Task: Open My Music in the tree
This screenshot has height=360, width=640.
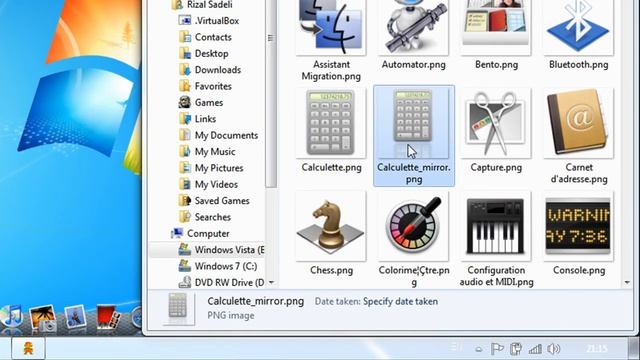Action: tap(207, 151)
